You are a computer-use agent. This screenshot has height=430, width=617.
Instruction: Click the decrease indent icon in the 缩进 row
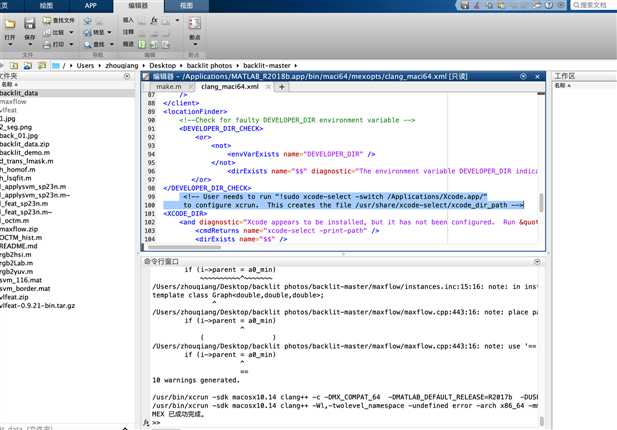[x=166, y=44]
